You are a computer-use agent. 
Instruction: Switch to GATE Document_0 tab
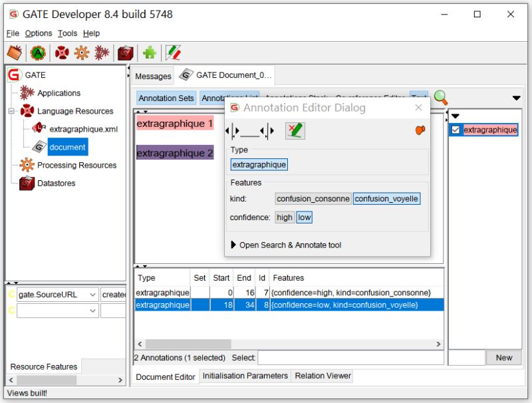pyautogui.click(x=226, y=75)
